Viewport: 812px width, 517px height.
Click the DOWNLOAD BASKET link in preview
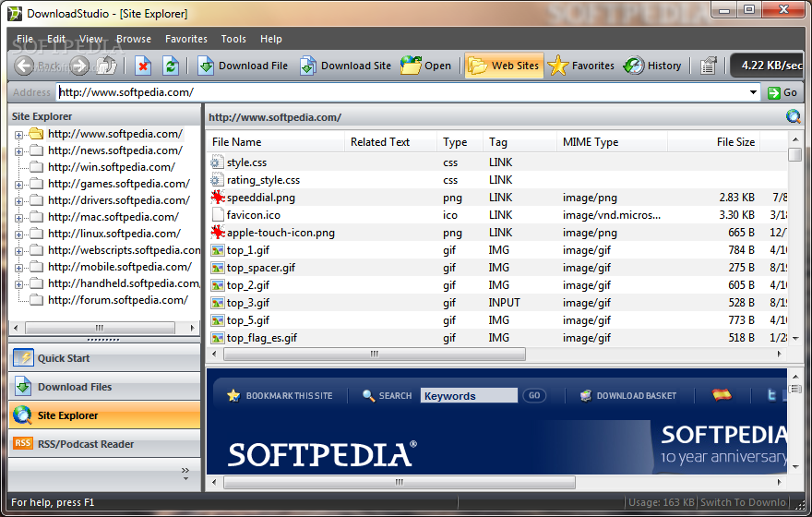coord(628,395)
